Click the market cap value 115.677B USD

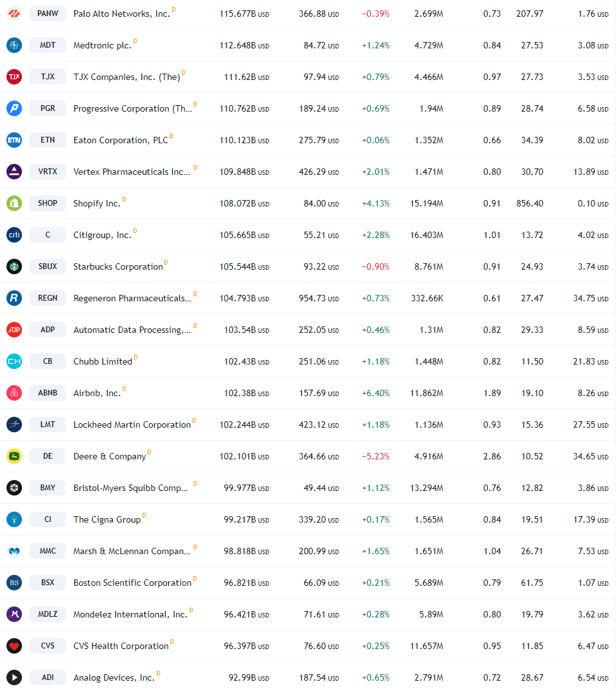tap(244, 14)
